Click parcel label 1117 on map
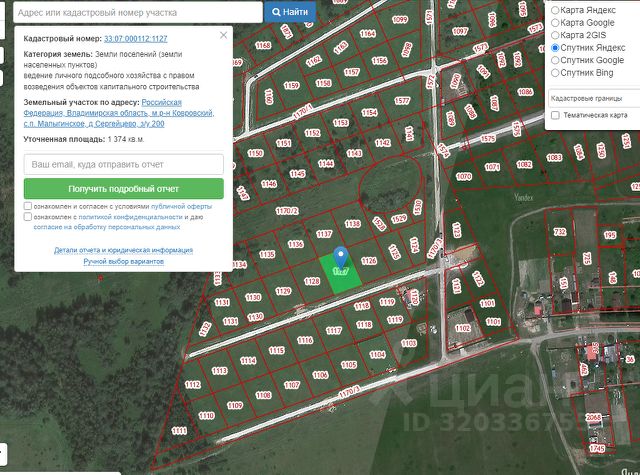640x475 pixels. 334,331
